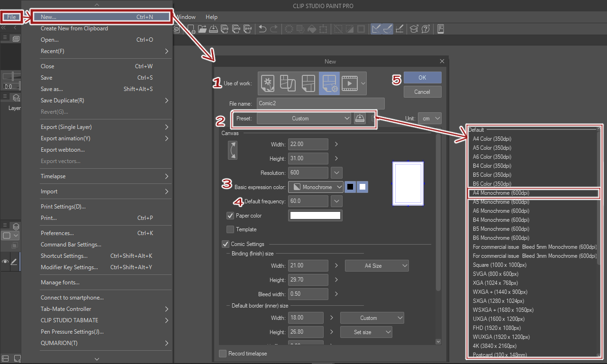Viewport: 607px width, 364px height.
Task: Swap canvas width and height
Action: click(232, 151)
